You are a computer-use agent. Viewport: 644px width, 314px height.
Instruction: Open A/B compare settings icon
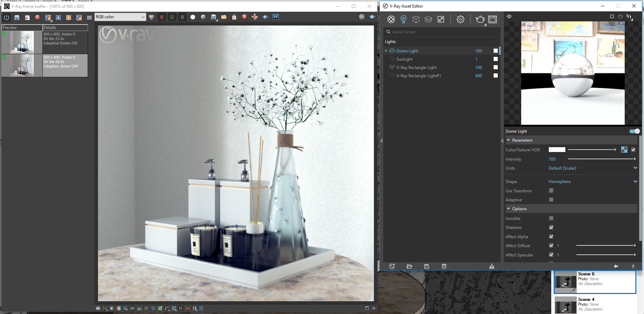pyautogui.click(x=48, y=17)
